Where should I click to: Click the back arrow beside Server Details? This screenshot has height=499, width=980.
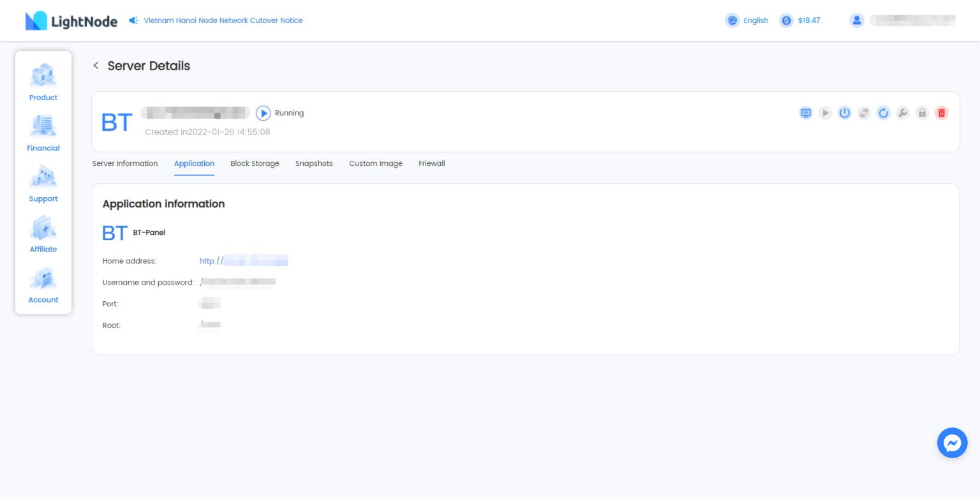click(x=96, y=66)
